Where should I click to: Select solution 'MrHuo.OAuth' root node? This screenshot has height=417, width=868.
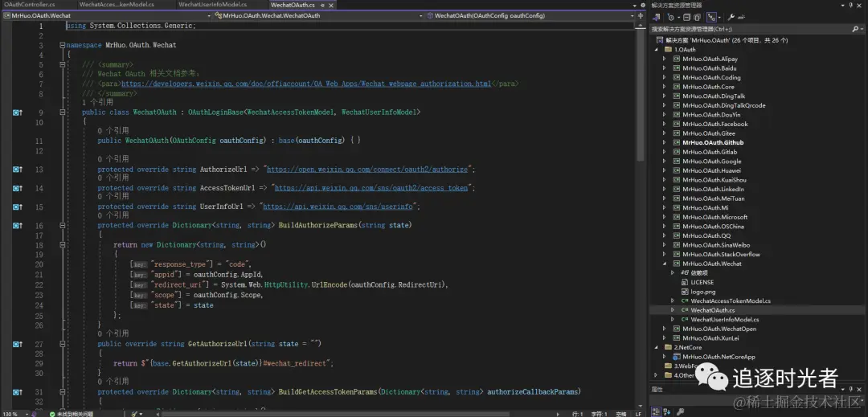point(727,40)
